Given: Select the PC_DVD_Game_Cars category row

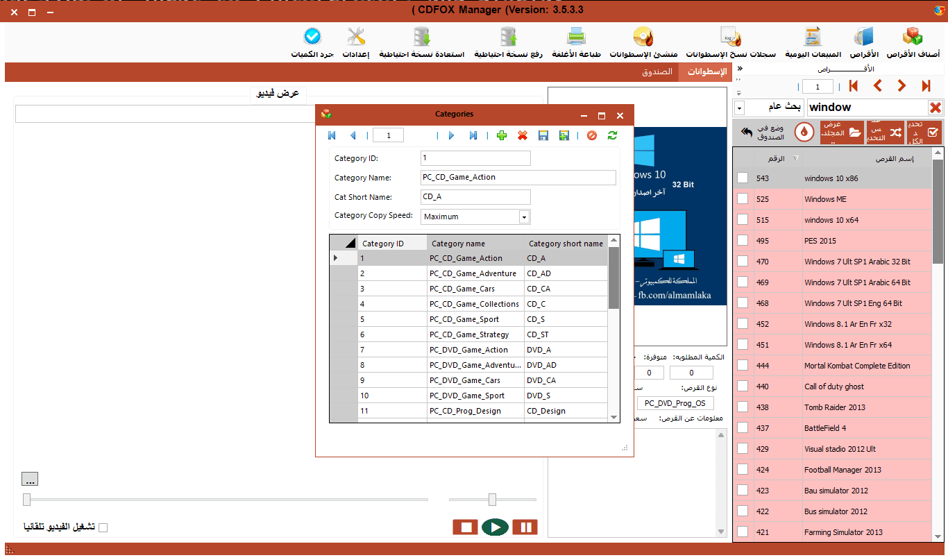Looking at the screenshot, I should click(x=469, y=380).
